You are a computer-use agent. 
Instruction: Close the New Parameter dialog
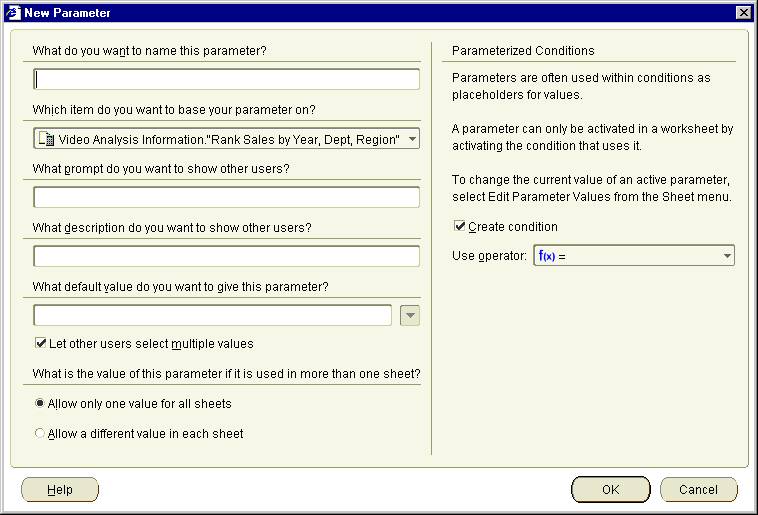[743, 13]
